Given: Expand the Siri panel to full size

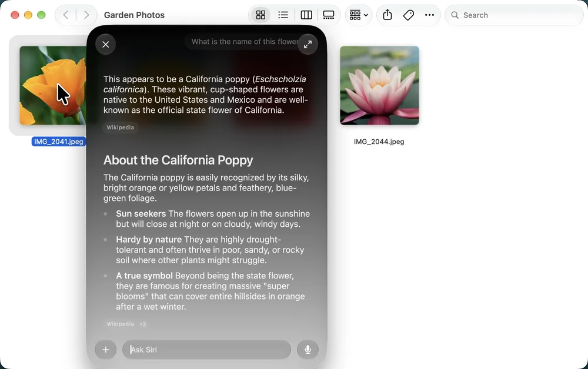Looking at the screenshot, I should tap(308, 45).
